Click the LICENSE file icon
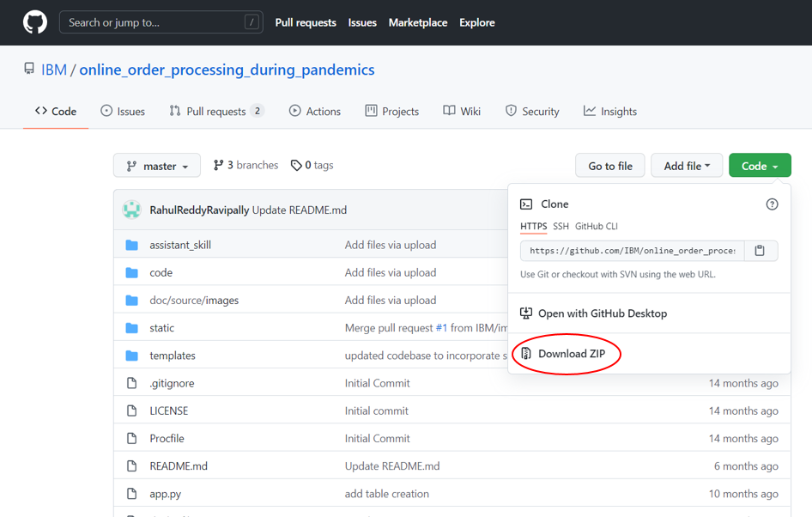This screenshot has width=812, height=517. (x=132, y=411)
